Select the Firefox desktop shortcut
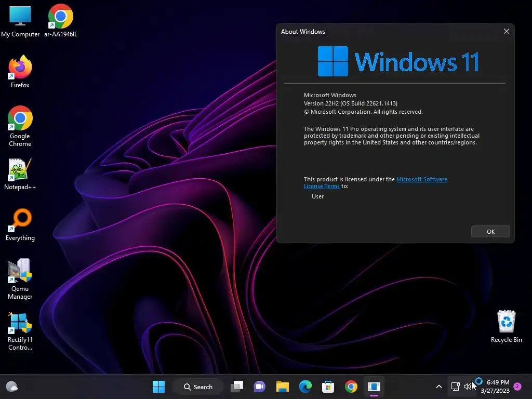 pyautogui.click(x=20, y=72)
